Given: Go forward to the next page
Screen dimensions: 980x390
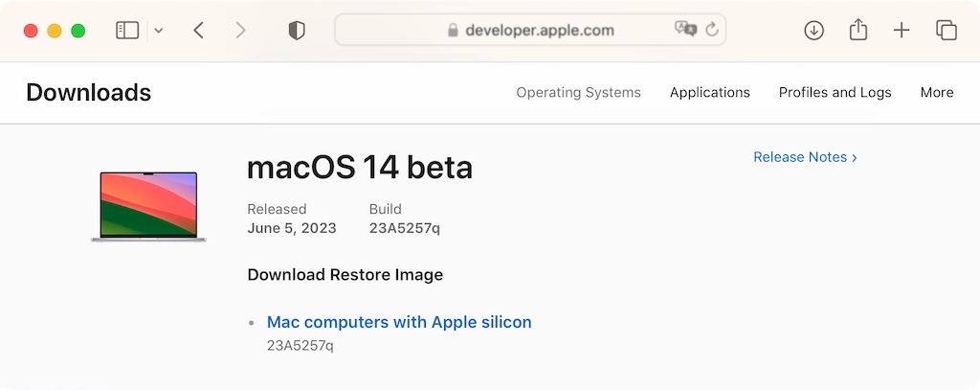Looking at the screenshot, I should click(x=240, y=30).
